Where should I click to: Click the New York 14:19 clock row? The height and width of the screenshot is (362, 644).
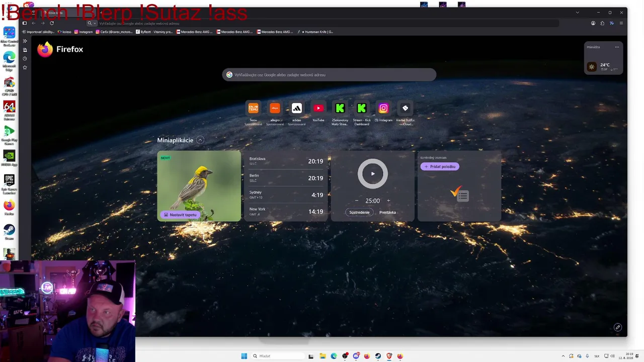286,212
